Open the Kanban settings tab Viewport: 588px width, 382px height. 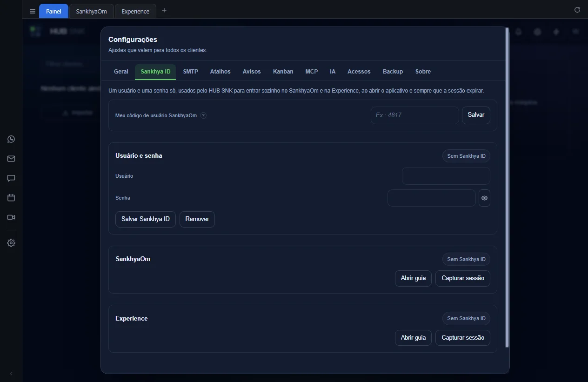pyautogui.click(x=283, y=72)
